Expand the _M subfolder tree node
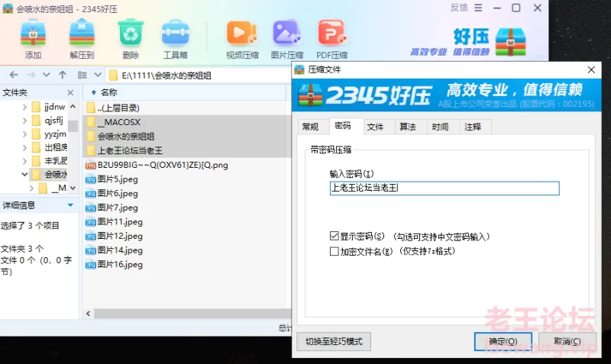Viewport: 611px width, 364px height. (x=31, y=188)
